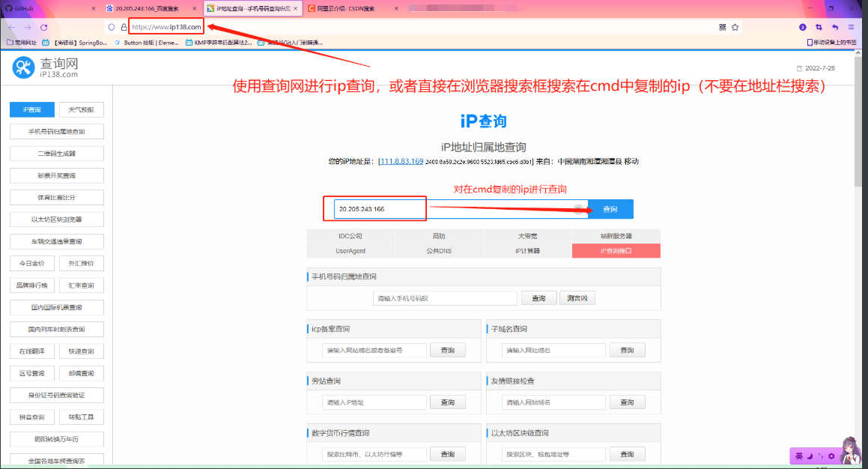Close the 阿里云介绍 CSDN tab
Image resolution: width=868 pixels, height=469 pixels.
click(396, 8)
